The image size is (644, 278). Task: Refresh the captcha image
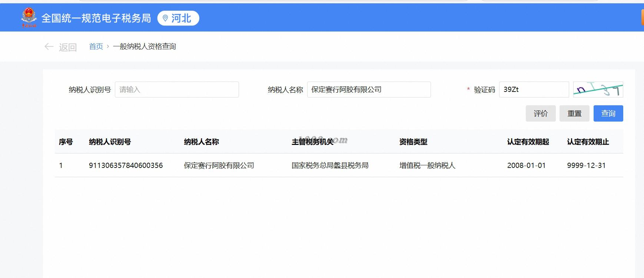pos(598,90)
